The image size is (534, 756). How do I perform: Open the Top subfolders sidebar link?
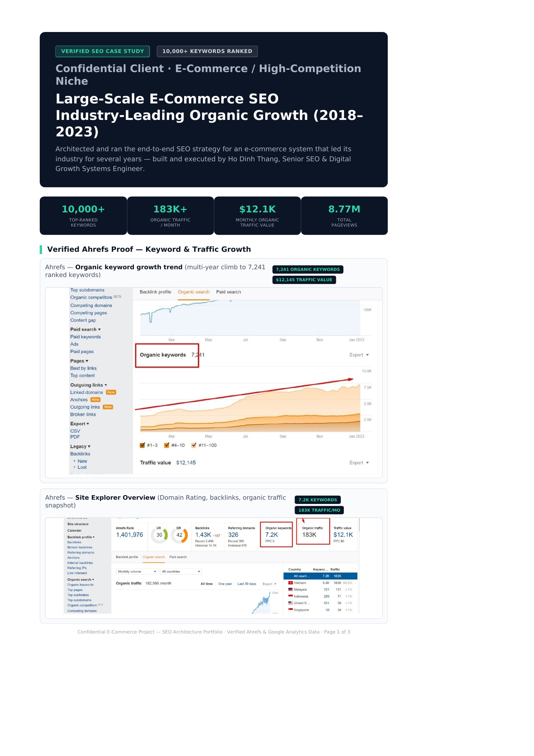[x=78, y=595]
